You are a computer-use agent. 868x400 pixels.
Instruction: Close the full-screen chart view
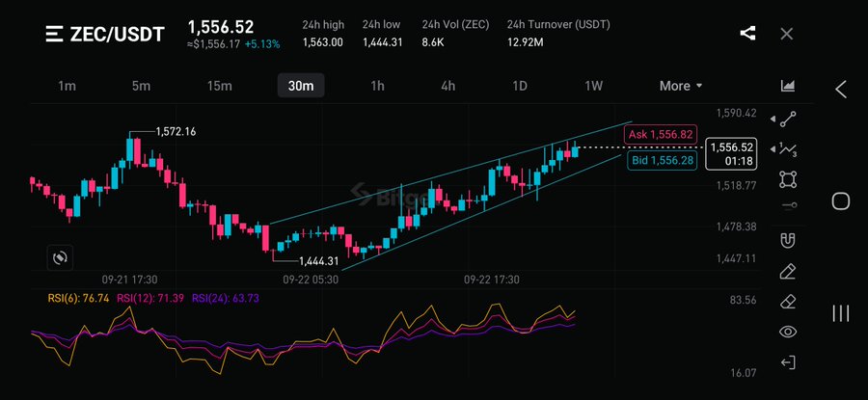pyautogui.click(x=787, y=34)
